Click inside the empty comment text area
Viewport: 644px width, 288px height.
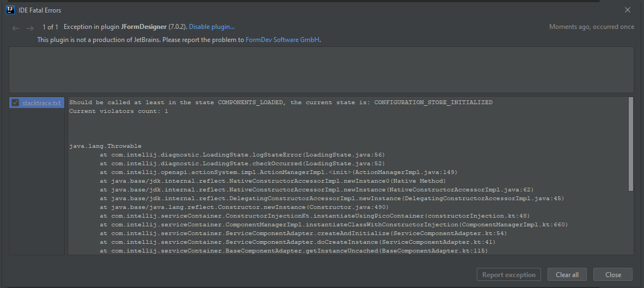tap(321, 70)
